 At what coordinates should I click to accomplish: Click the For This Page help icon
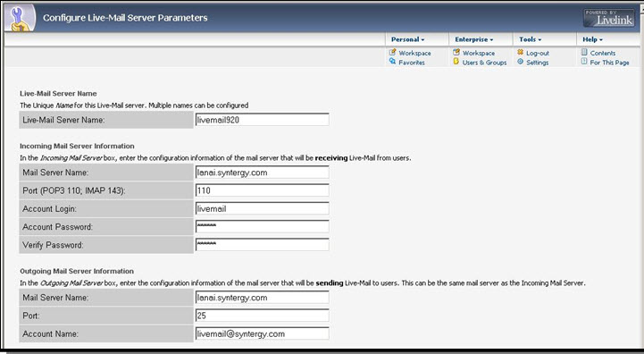(584, 62)
